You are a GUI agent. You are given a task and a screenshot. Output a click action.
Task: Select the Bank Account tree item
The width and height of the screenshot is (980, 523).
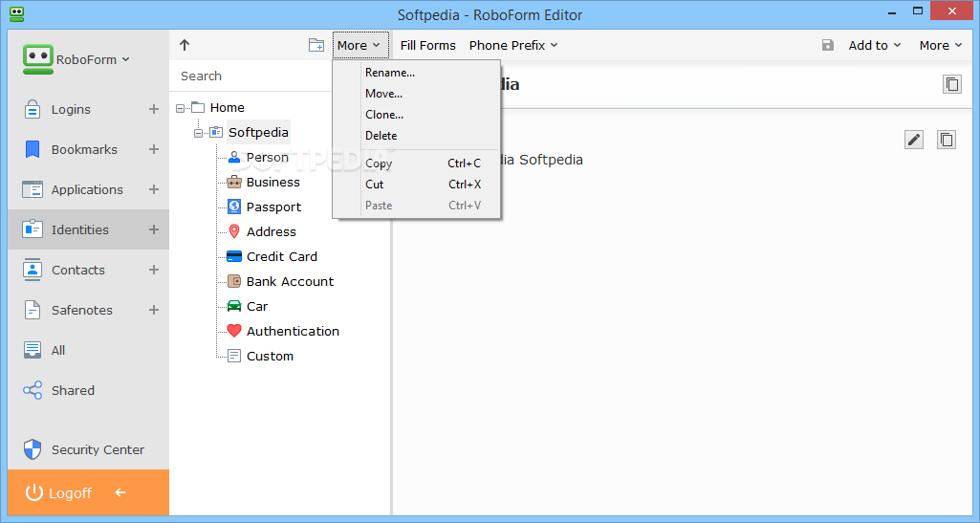tap(280, 282)
